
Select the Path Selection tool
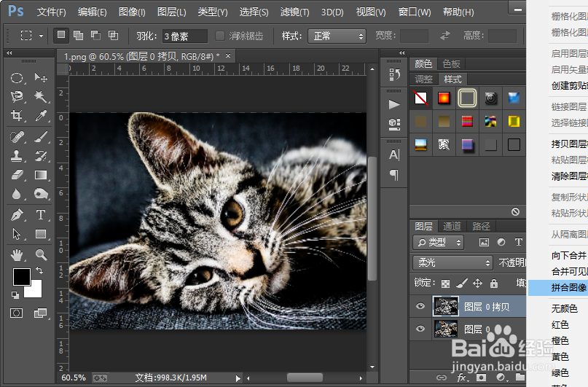tap(17, 234)
